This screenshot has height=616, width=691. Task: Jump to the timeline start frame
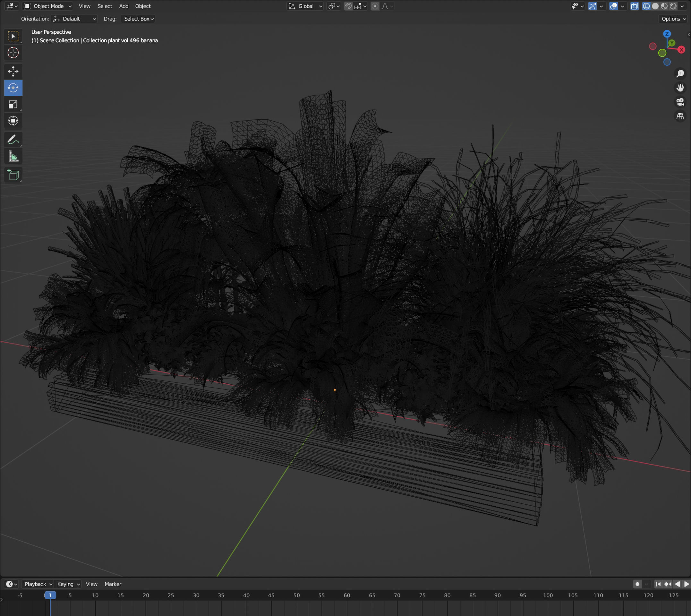[x=658, y=584]
